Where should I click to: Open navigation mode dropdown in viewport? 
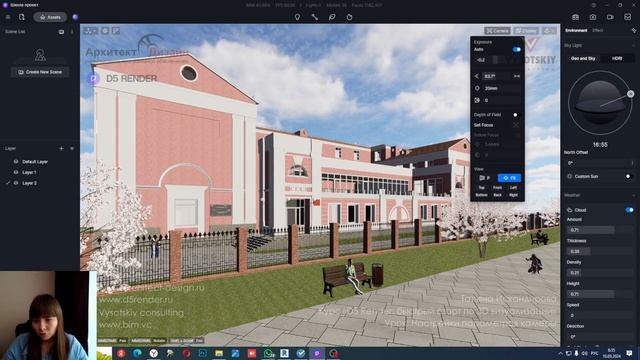coord(91,31)
